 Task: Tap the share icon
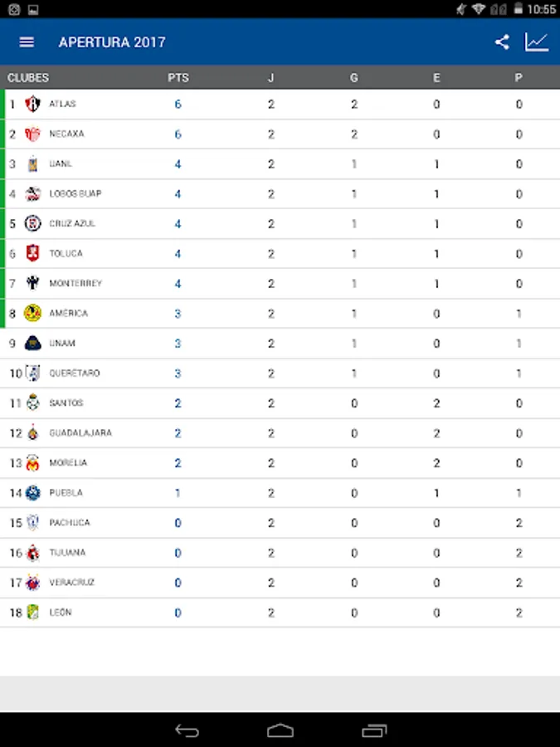[502, 42]
